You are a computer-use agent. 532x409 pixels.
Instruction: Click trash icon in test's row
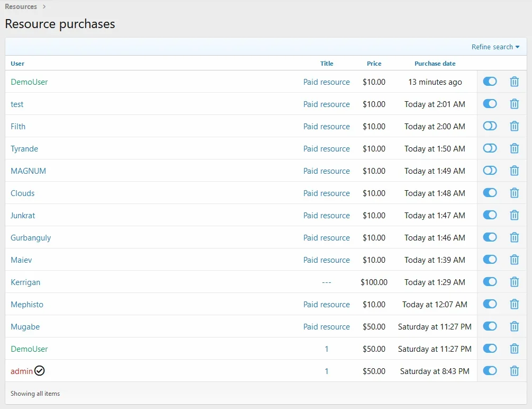(x=514, y=104)
